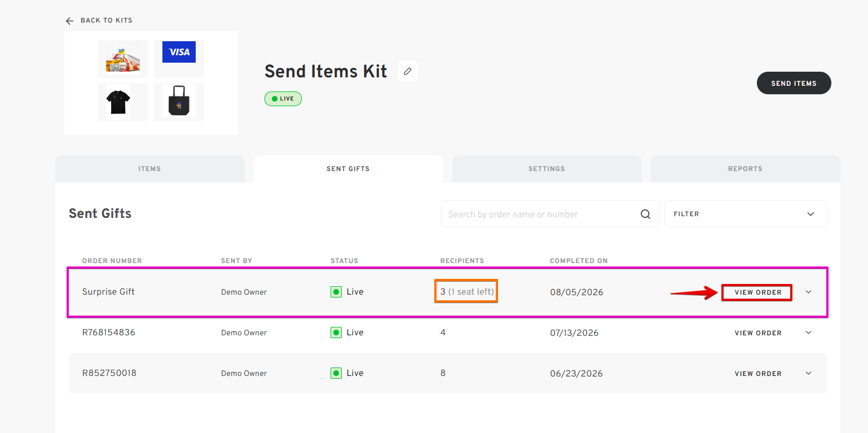Click View Order for Surprise Gift
This screenshot has height=433, width=868.
click(757, 292)
